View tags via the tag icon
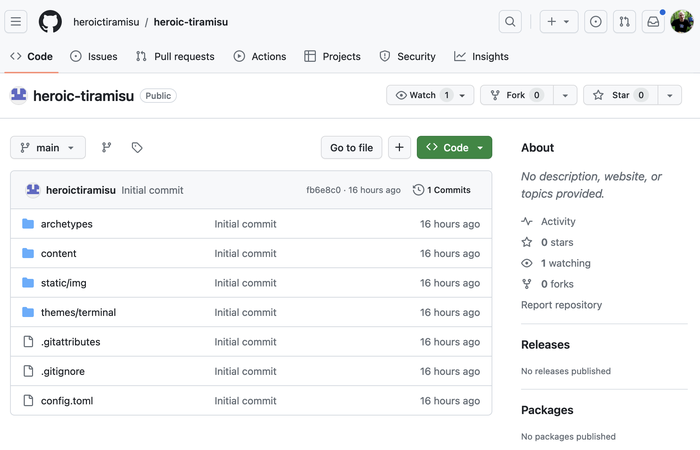 click(x=137, y=147)
